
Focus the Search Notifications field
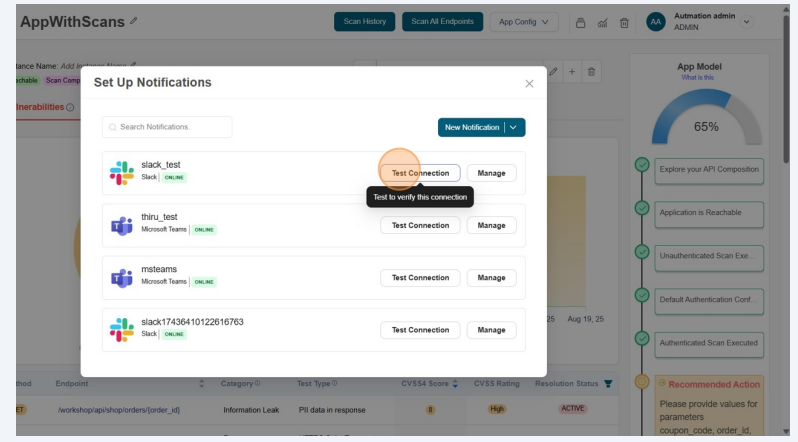[167, 127]
